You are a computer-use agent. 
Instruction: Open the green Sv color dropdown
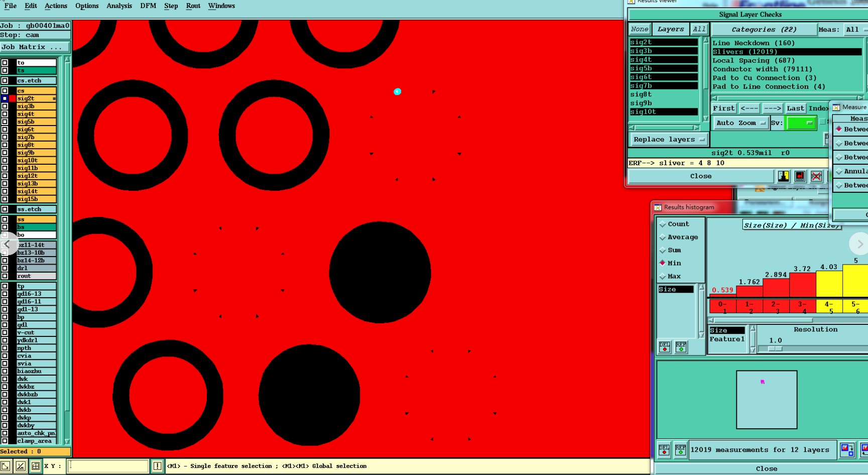(x=801, y=123)
